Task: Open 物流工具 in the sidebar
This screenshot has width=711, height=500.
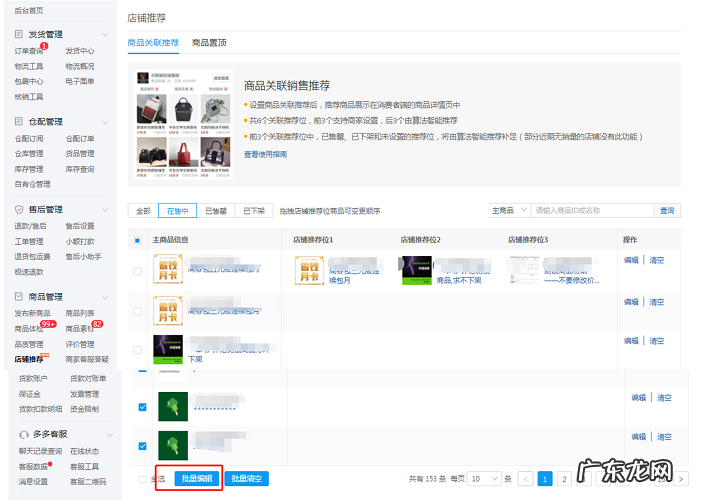Action: click(x=29, y=66)
